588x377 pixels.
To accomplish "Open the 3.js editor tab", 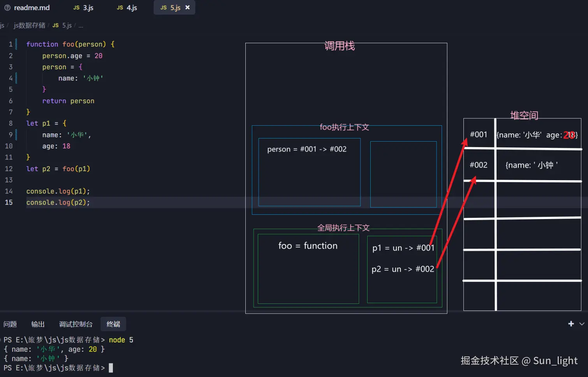I will [87, 7].
